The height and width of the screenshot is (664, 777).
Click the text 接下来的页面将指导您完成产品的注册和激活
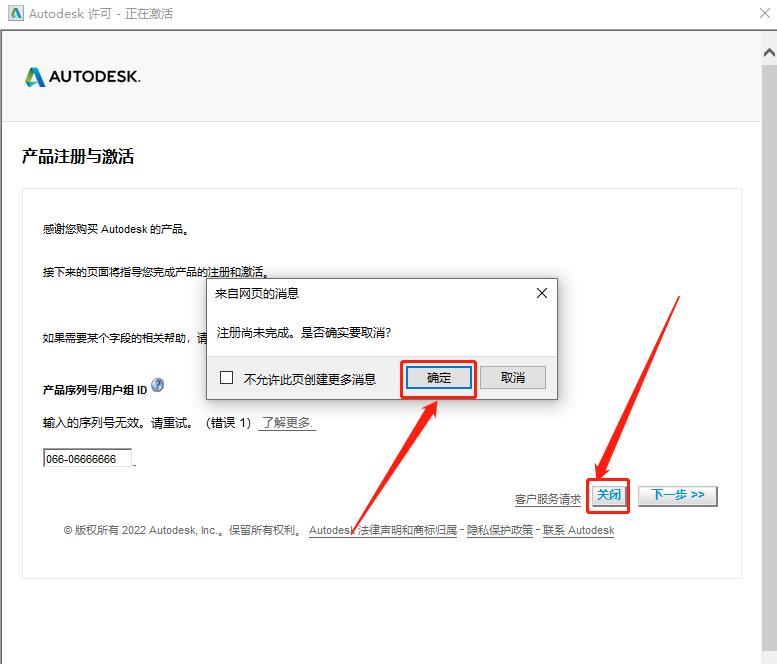154,272
